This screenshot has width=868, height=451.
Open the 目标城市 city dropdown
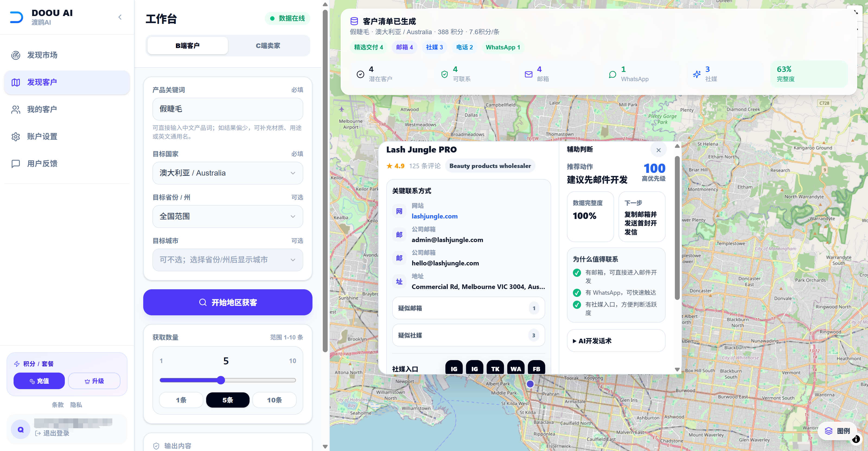click(228, 260)
